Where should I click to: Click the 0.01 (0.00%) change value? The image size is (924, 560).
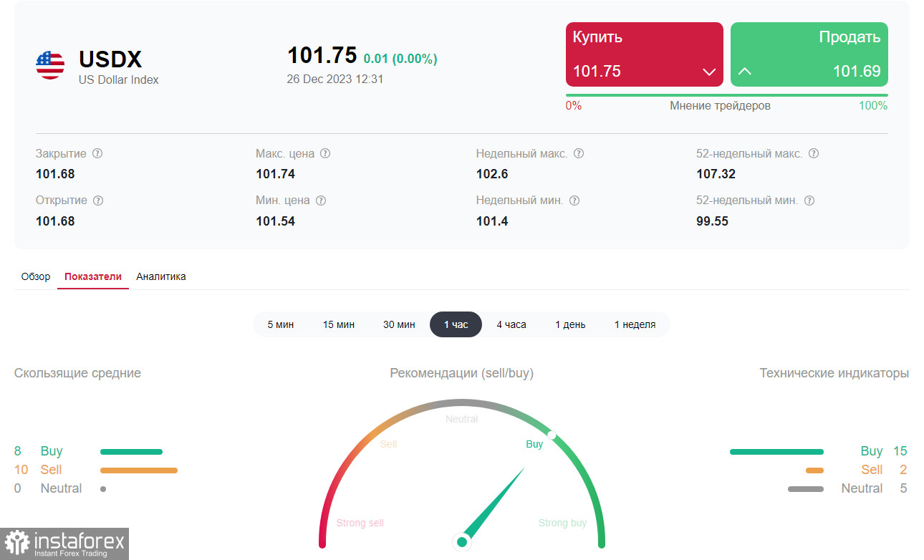(400, 59)
